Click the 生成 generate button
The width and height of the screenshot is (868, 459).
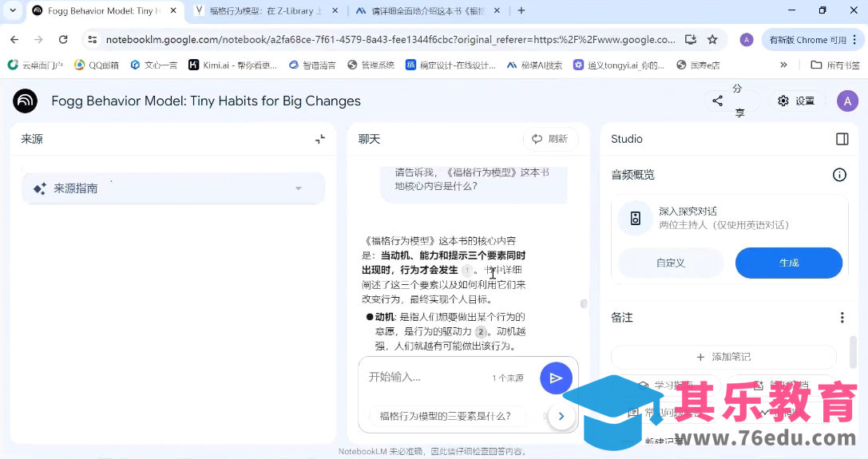click(788, 263)
